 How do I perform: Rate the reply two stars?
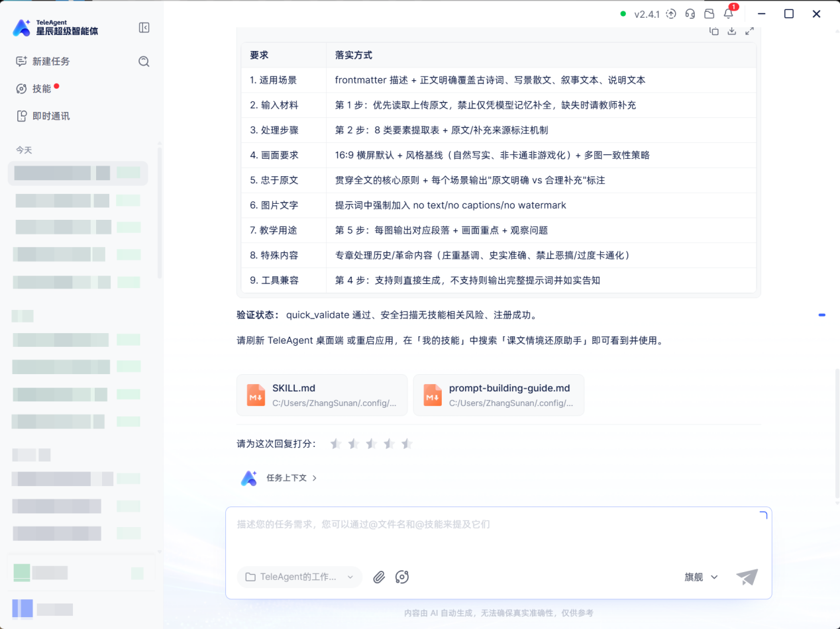(354, 444)
